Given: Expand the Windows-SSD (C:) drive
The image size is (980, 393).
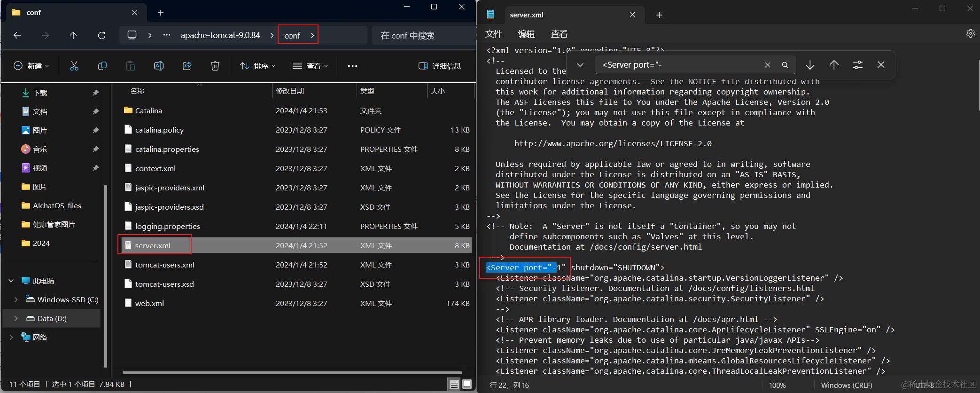Looking at the screenshot, I should point(16,299).
